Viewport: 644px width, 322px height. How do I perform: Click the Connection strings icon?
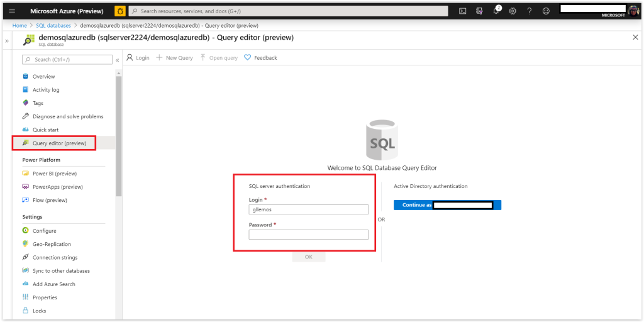(25, 257)
